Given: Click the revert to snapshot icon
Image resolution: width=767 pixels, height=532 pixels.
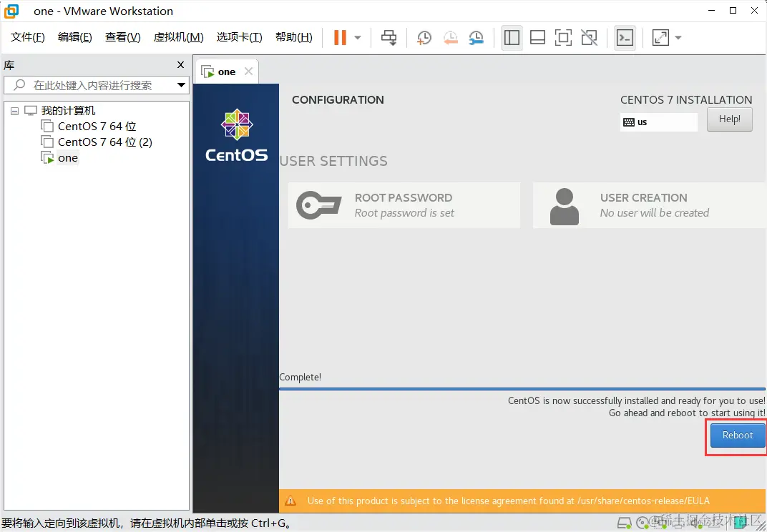Looking at the screenshot, I should pos(450,38).
